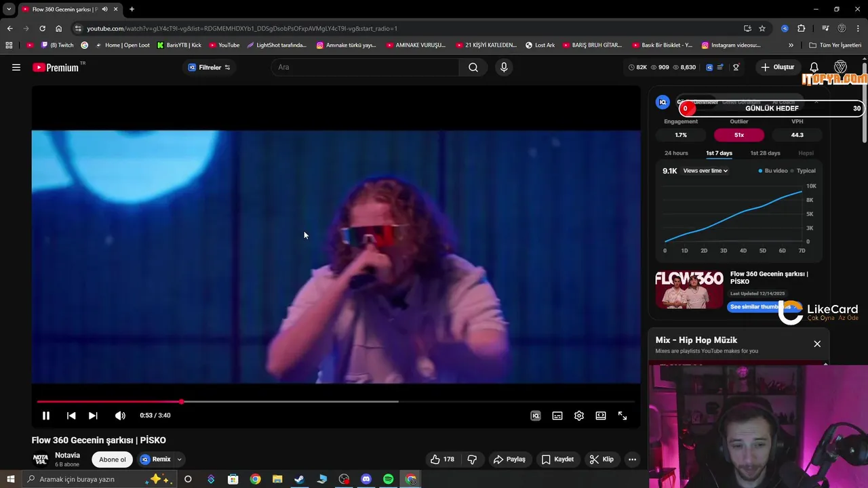Focus the YouTube Ara search box
This screenshot has width=868, height=488.
tap(365, 67)
